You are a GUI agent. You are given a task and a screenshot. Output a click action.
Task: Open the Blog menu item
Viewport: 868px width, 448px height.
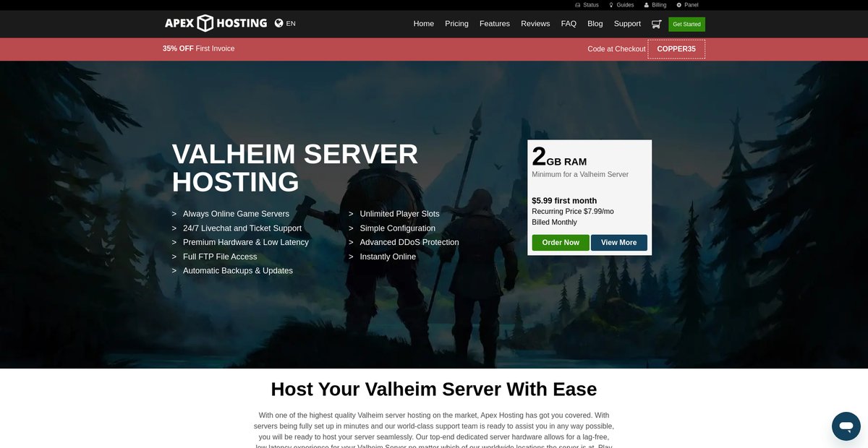[595, 24]
